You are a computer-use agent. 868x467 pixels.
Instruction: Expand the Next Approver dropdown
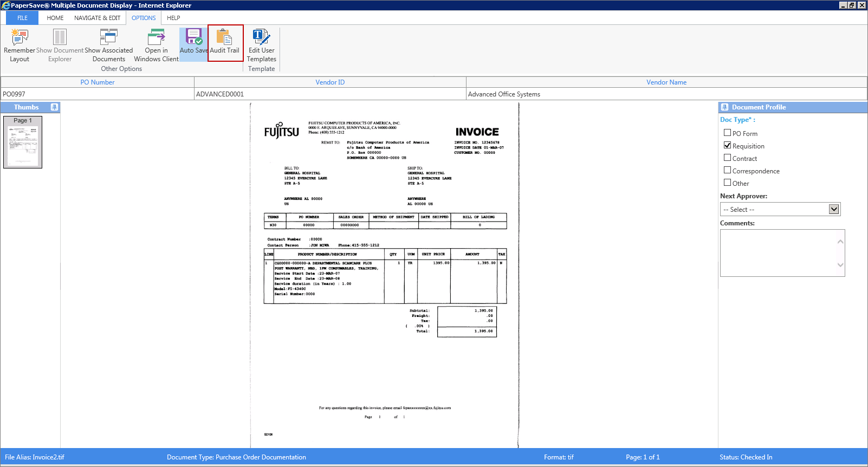[x=834, y=209]
